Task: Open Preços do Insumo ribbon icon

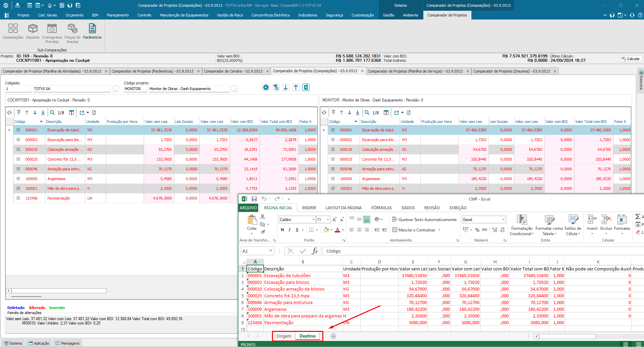Action: point(72,33)
